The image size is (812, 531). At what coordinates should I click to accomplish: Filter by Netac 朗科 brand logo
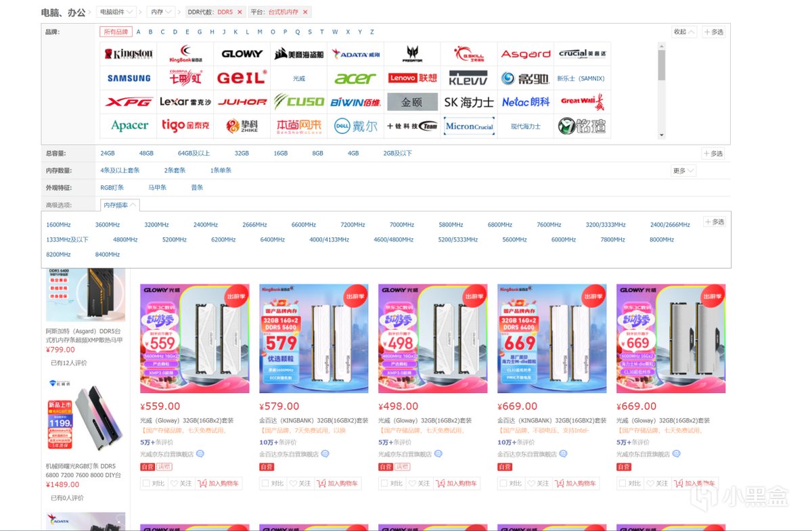point(526,102)
